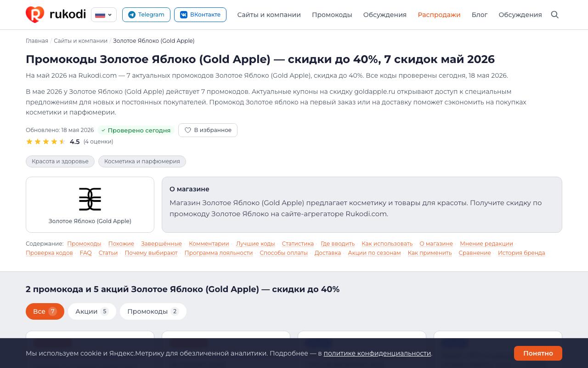Jump to FAQ section link

[85, 253]
